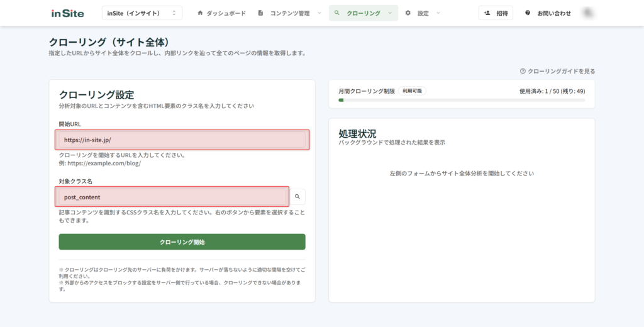644x327 pixels.
Task: Select the クローリング tab
Action: click(364, 13)
